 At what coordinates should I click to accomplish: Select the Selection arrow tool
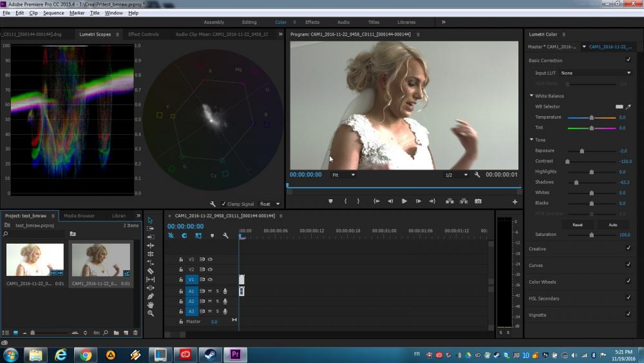click(150, 221)
